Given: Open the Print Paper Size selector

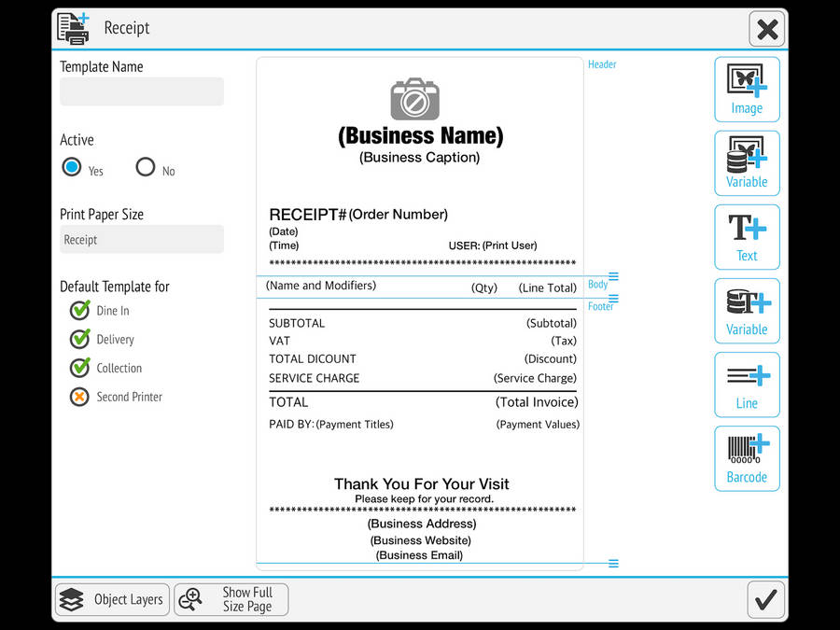Looking at the screenshot, I should coord(141,239).
